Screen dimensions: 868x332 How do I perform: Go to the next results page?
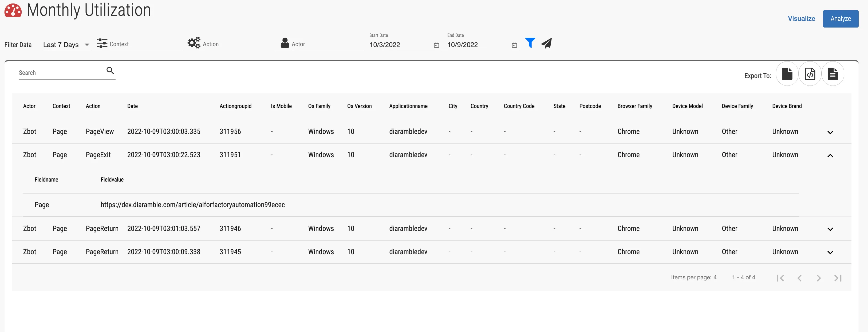818,278
